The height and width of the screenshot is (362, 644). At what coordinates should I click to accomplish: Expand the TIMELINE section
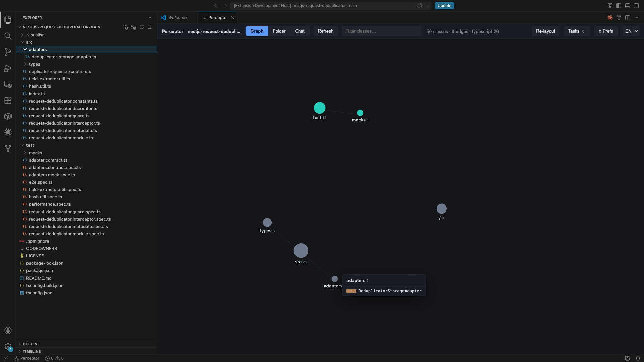pos(87,351)
